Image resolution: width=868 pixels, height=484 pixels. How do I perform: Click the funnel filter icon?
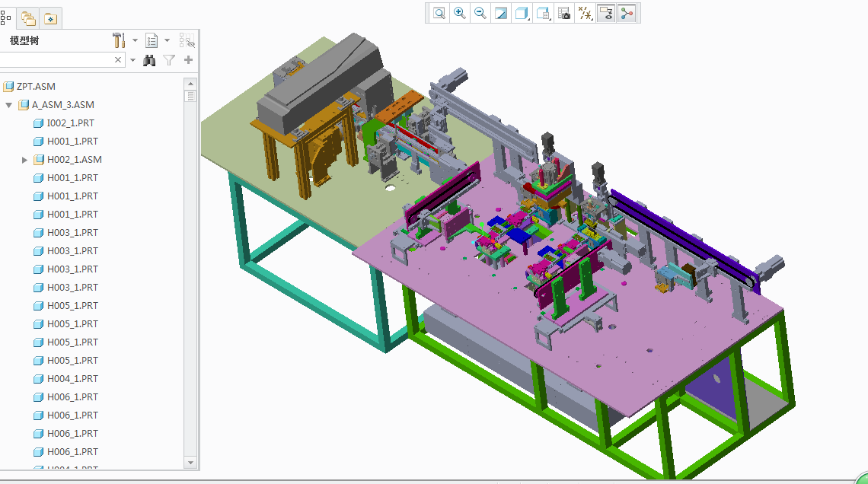pos(169,60)
